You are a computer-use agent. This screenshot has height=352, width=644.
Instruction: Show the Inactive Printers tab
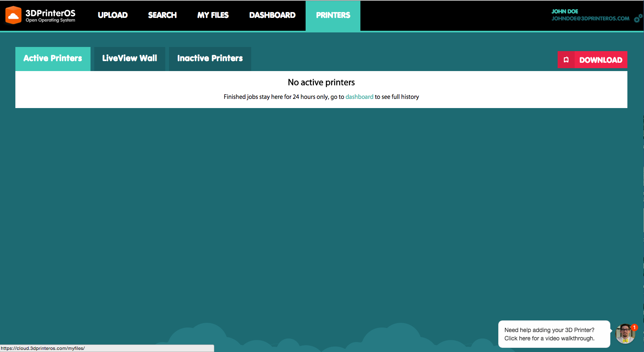(x=210, y=59)
